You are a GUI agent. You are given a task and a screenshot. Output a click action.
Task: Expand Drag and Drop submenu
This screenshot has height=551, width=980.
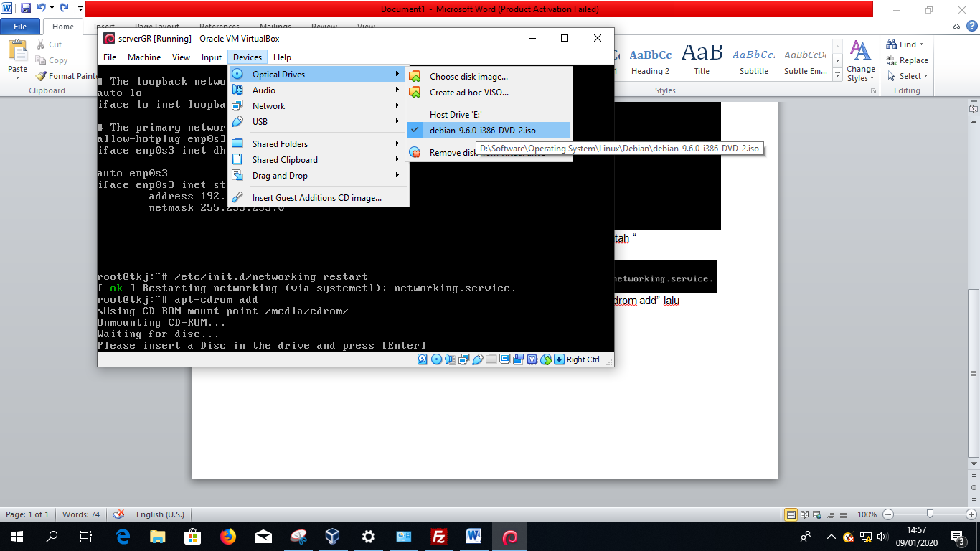point(317,176)
